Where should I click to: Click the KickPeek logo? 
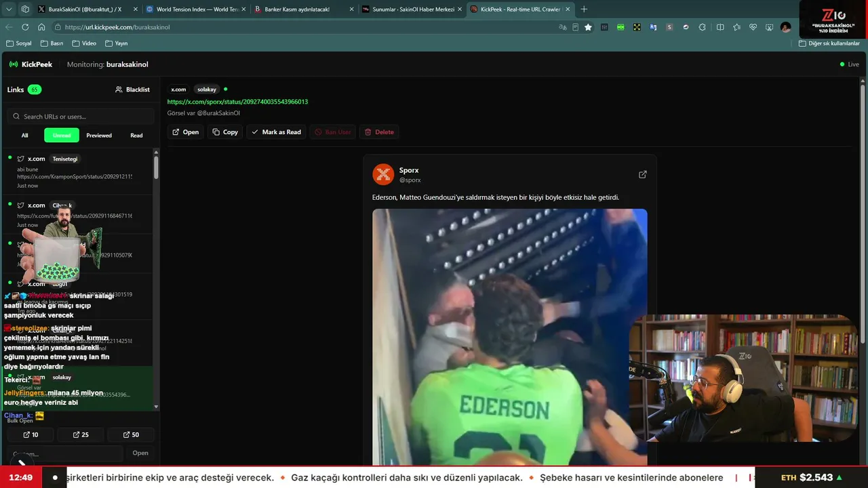(31, 64)
